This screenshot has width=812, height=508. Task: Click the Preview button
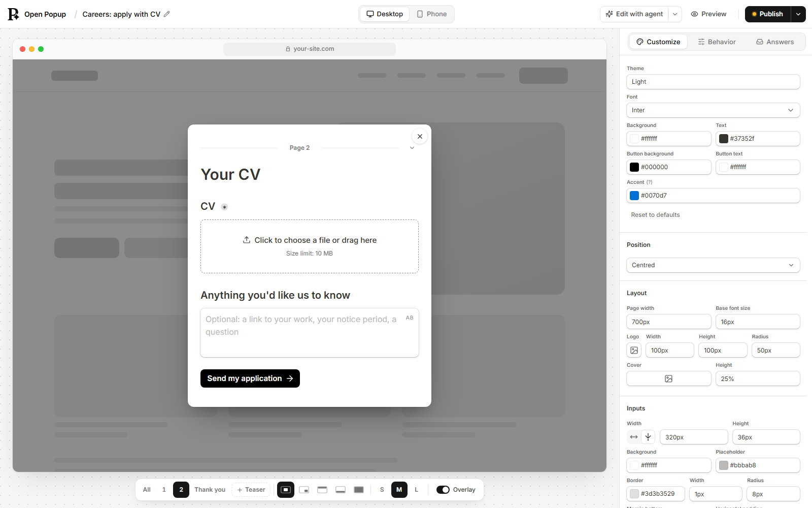point(708,14)
